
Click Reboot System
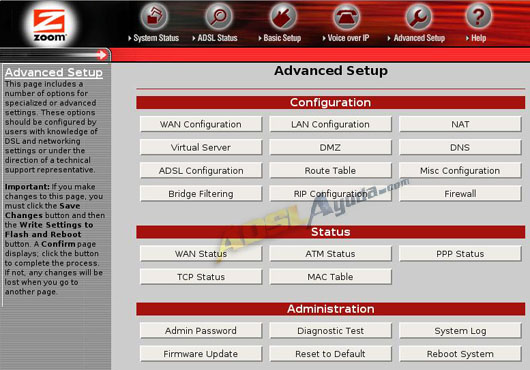[x=460, y=354]
